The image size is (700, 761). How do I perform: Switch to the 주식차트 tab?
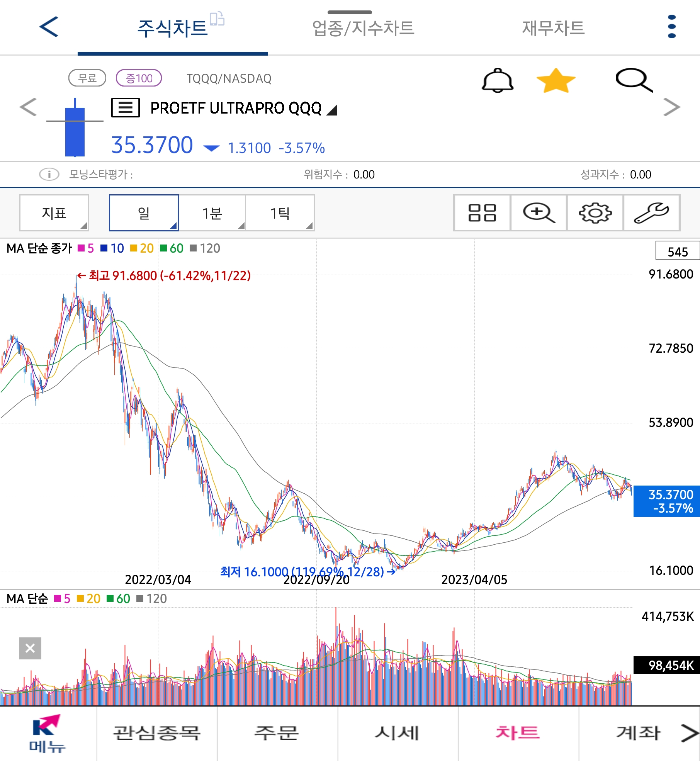coord(173,28)
